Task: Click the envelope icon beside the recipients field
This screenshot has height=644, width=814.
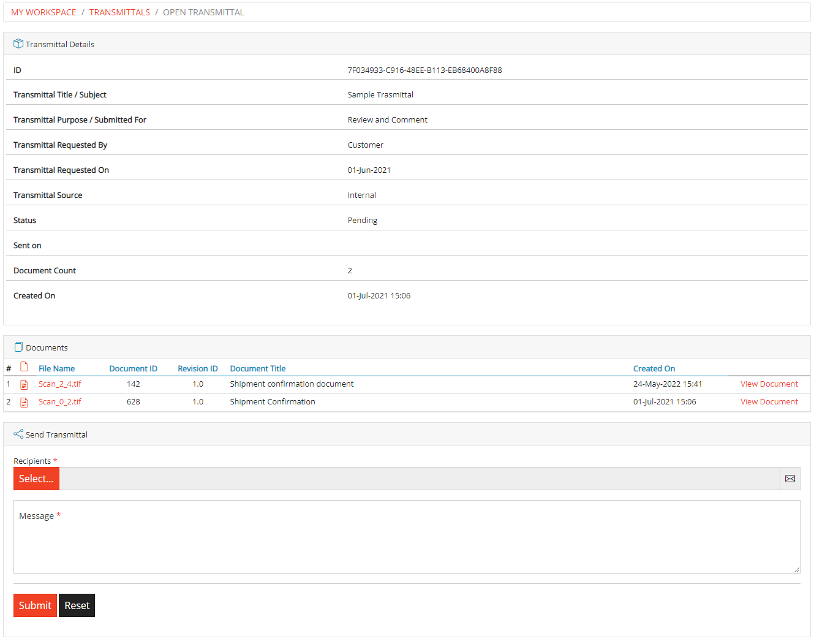Action: coord(790,479)
